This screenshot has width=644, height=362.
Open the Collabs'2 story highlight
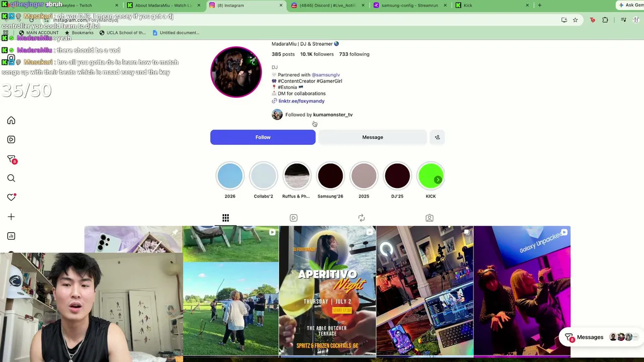coord(263,176)
